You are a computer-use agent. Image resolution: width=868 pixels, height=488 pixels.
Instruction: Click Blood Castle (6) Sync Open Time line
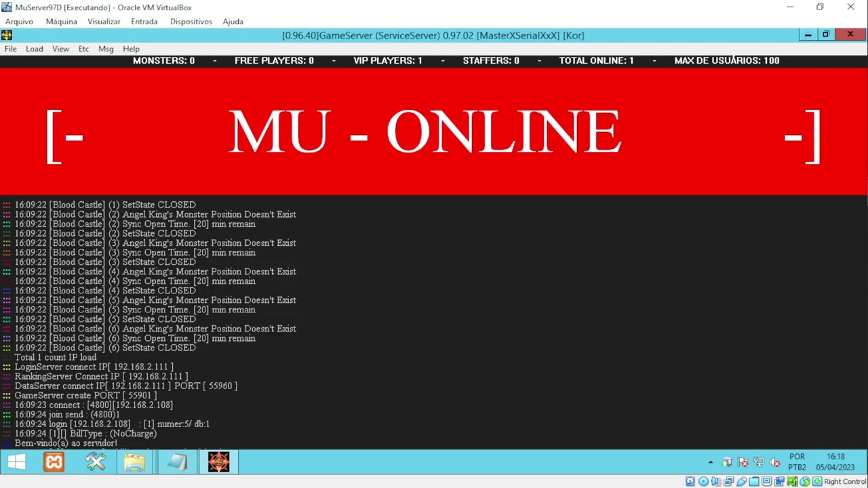pyautogui.click(x=135, y=338)
